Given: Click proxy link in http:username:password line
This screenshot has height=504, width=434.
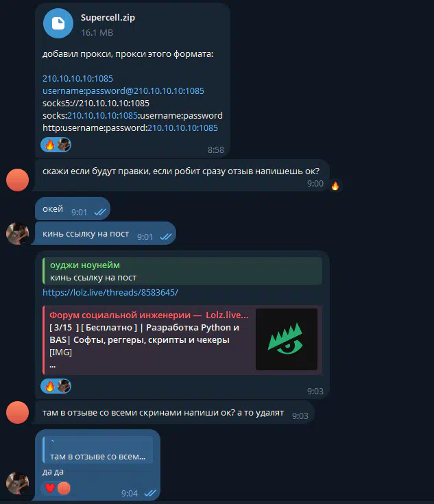Looking at the screenshot, I should coord(182,128).
